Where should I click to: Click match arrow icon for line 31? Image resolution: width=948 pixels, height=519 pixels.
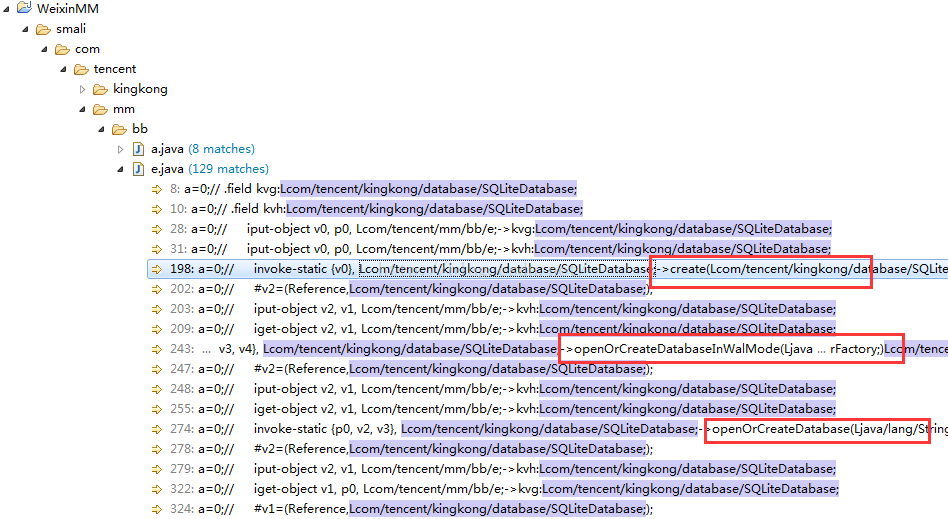coord(157,249)
